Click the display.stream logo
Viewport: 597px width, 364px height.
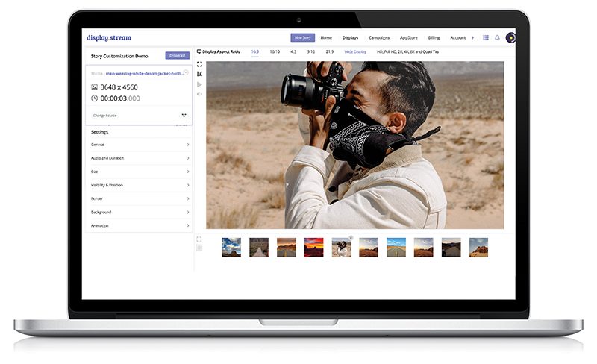click(x=109, y=38)
